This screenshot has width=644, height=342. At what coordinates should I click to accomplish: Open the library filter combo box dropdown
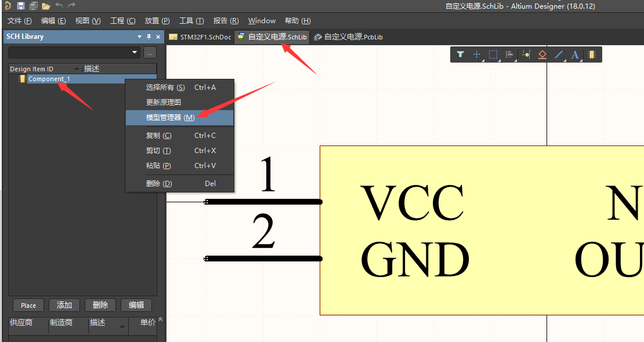pyautogui.click(x=134, y=53)
